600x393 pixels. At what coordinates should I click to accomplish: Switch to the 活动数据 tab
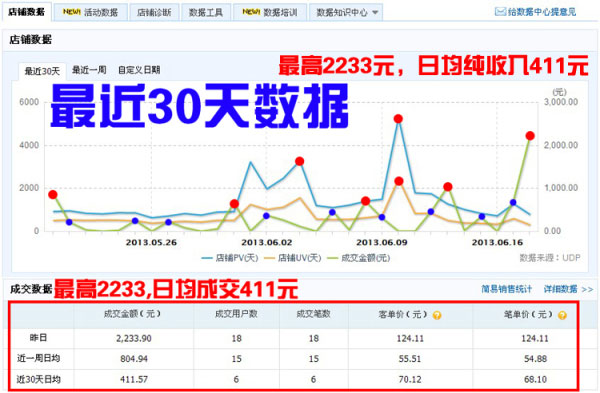point(90,13)
